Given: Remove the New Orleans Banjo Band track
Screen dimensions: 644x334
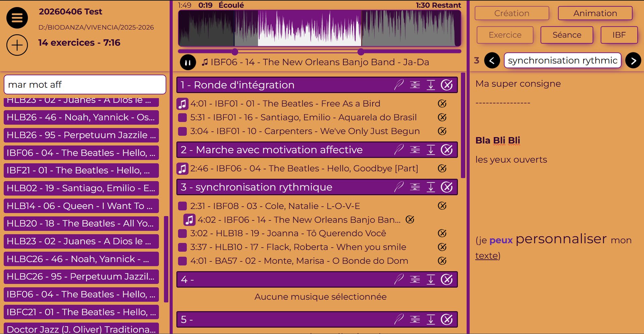Looking at the screenshot, I should [x=410, y=220].
